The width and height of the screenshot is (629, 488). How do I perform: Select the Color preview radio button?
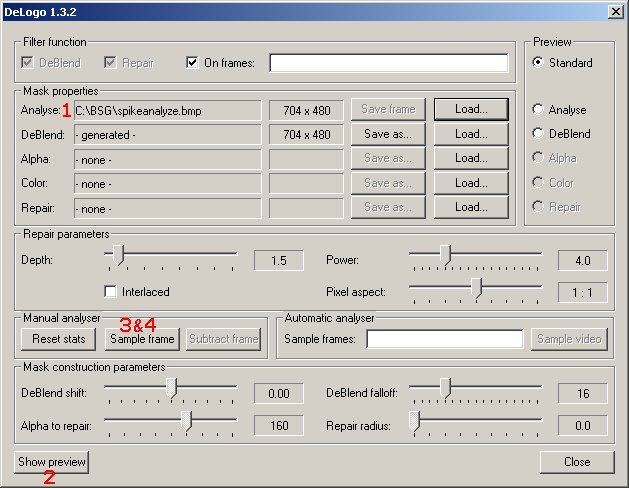pos(538,182)
